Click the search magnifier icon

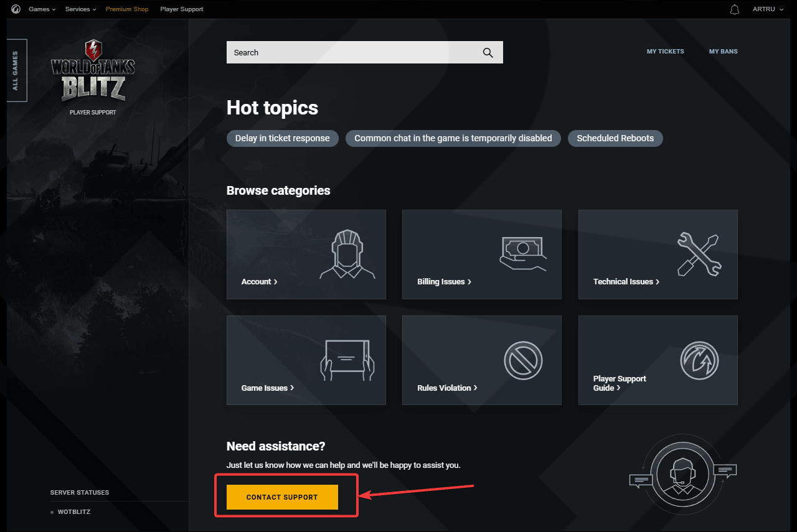click(x=488, y=53)
